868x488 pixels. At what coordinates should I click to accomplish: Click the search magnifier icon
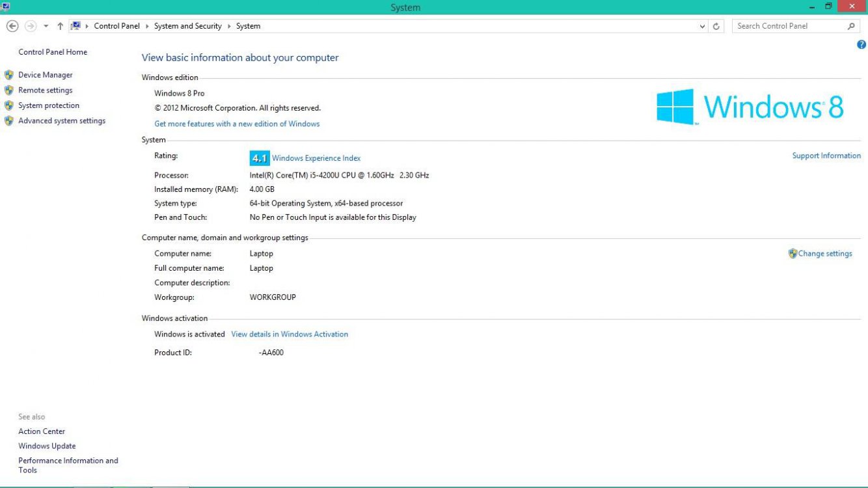pos(850,25)
